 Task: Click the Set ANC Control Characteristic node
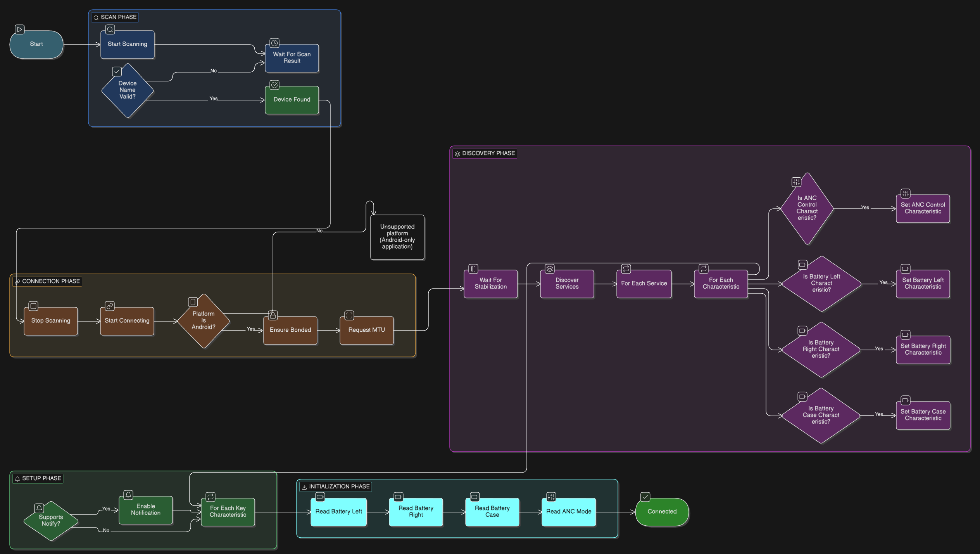pyautogui.click(x=923, y=208)
